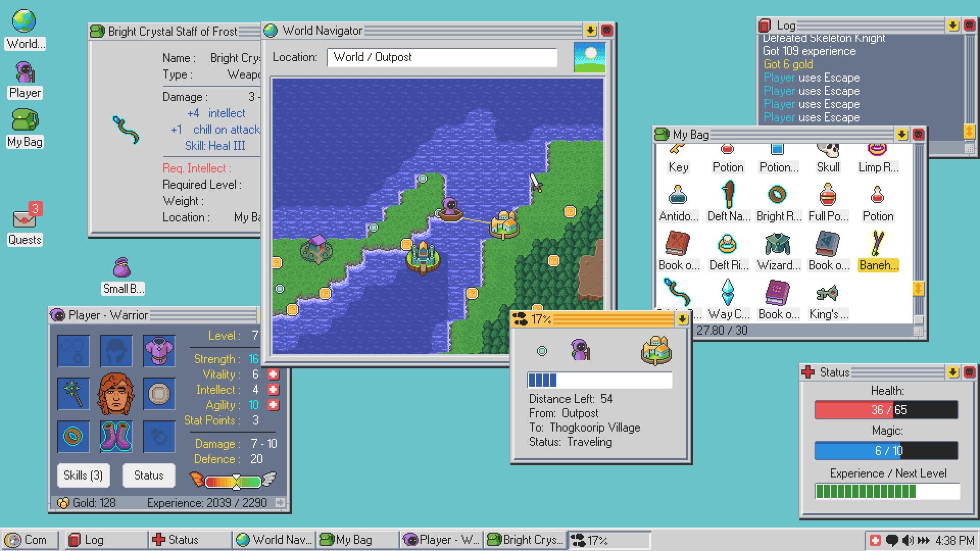Open the Skills (3) panel
The width and height of the screenshot is (980, 551).
(83, 475)
